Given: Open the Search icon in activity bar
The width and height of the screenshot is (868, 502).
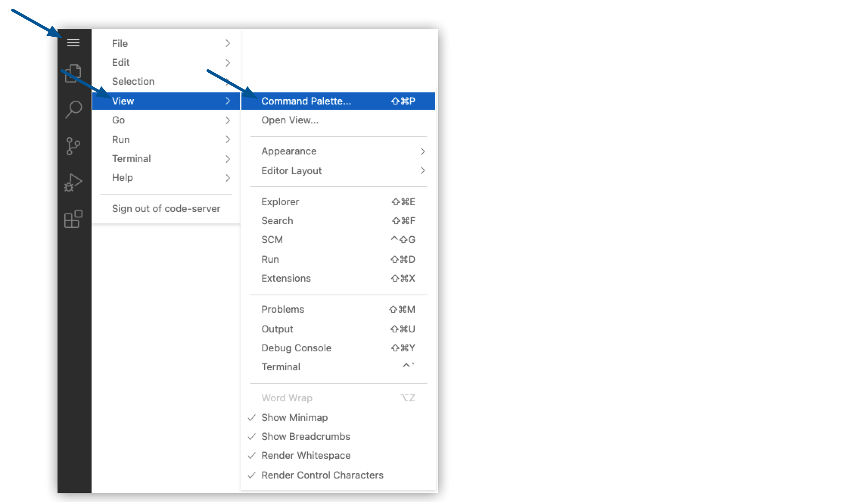Looking at the screenshot, I should [73, 110].
